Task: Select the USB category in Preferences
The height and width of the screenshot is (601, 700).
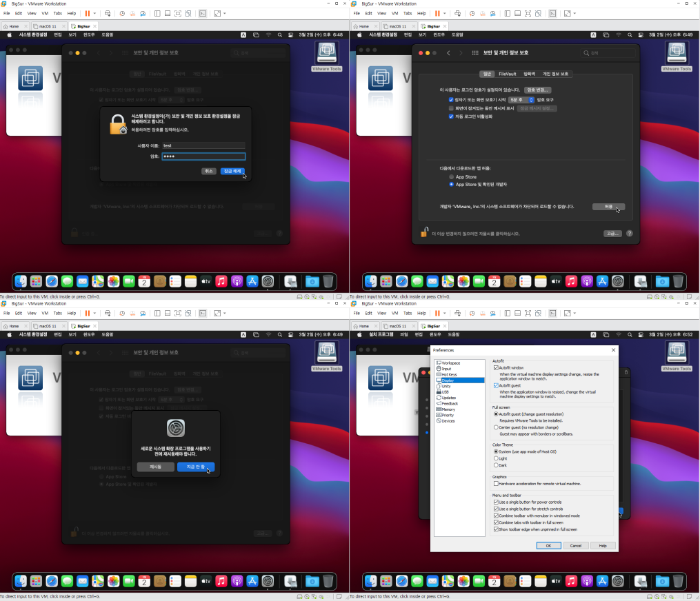Action: point(446,391)
